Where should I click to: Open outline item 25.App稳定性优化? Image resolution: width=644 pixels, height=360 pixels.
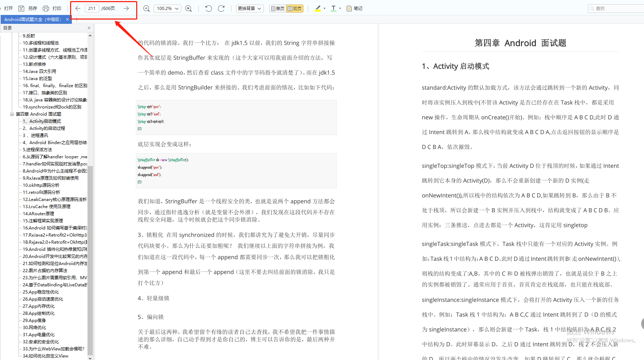click(41, 292)
